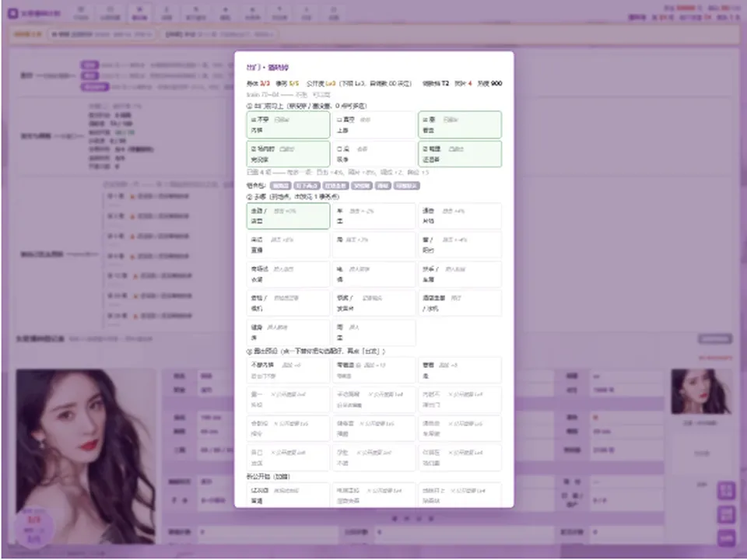The image size is (747, 560).
Task: Select the outlined active tab in top navigation
Action: coord(139,13)
